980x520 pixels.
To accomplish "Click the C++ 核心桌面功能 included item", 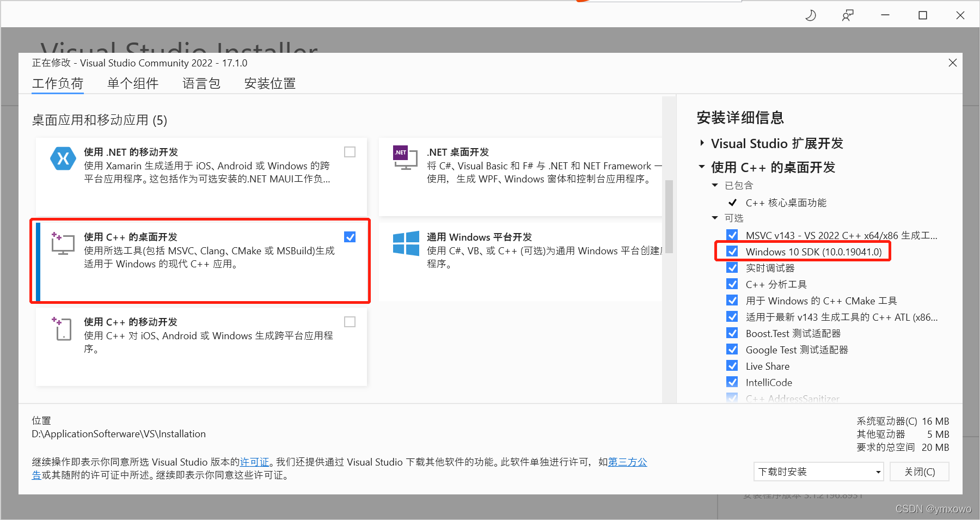I will pos(786,203).
